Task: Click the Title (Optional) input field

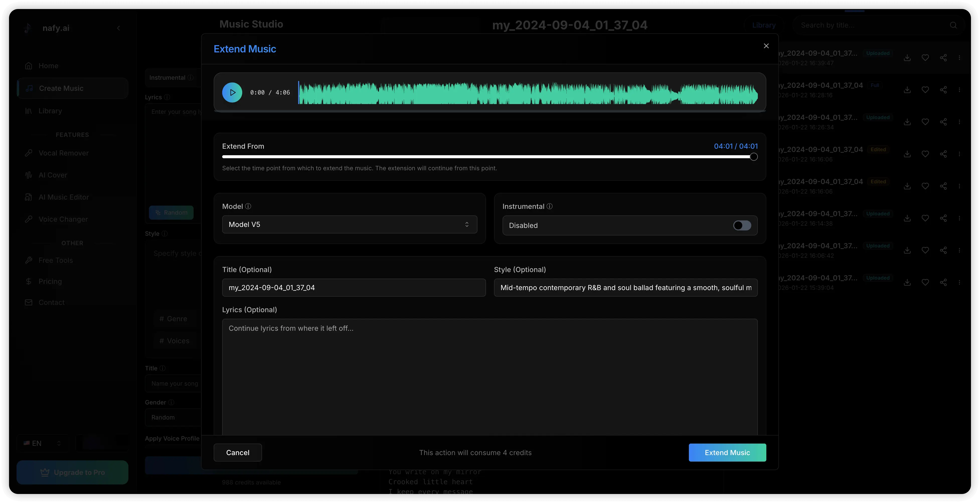Action: pyautogui.click(x=354, y=288)
